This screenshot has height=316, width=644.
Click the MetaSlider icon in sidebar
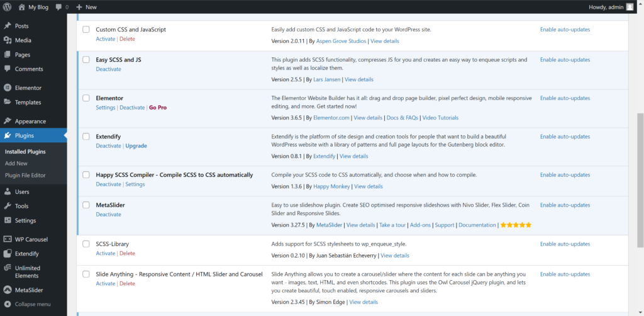coord(7,290)
